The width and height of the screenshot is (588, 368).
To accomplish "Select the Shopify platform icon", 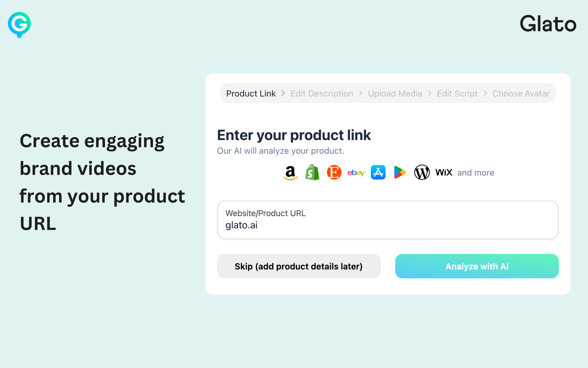I will pyautogui.click(x=313, y=173).
